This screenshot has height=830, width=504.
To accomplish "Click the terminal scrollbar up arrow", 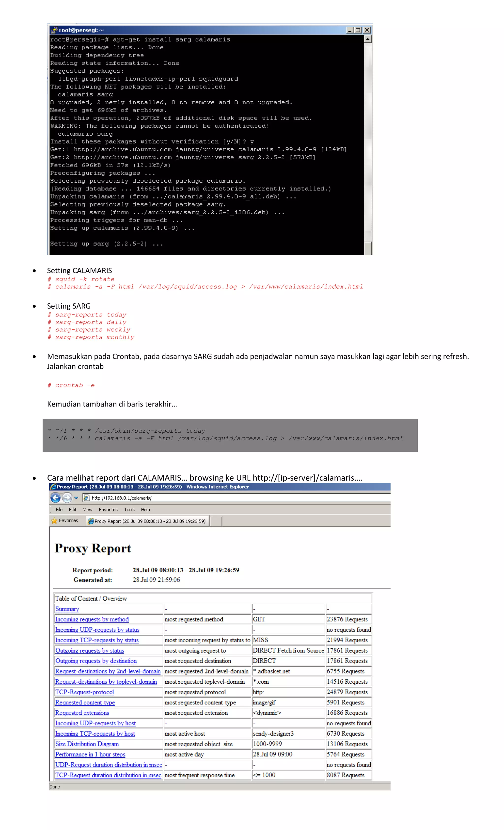I will (368, 39).
